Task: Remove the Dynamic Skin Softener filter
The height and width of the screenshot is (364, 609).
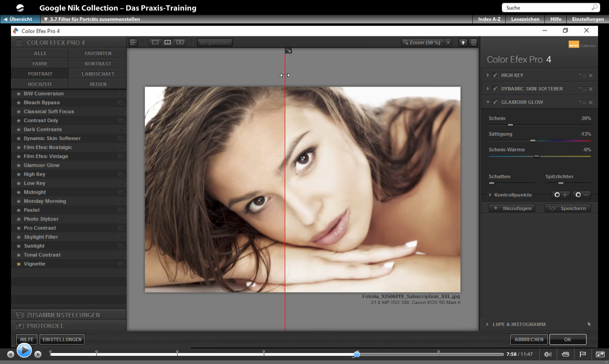Action: point(591,89)
